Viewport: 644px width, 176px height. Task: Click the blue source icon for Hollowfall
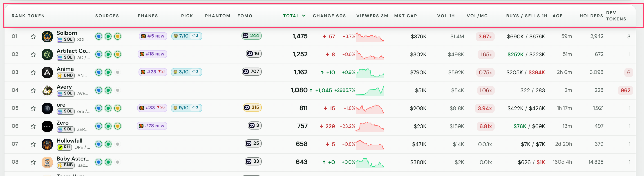tap(99, 144)
